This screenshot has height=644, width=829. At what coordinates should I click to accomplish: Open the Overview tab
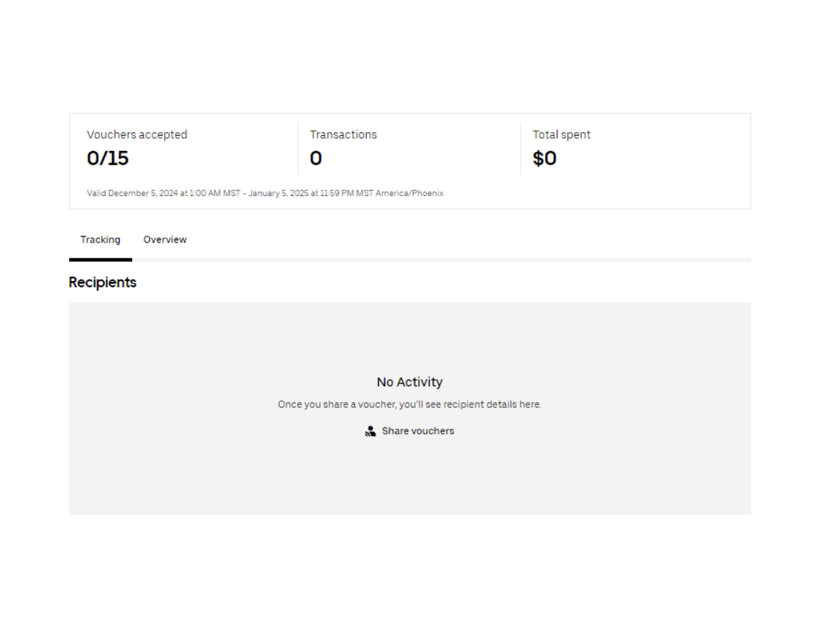(165, 240)
